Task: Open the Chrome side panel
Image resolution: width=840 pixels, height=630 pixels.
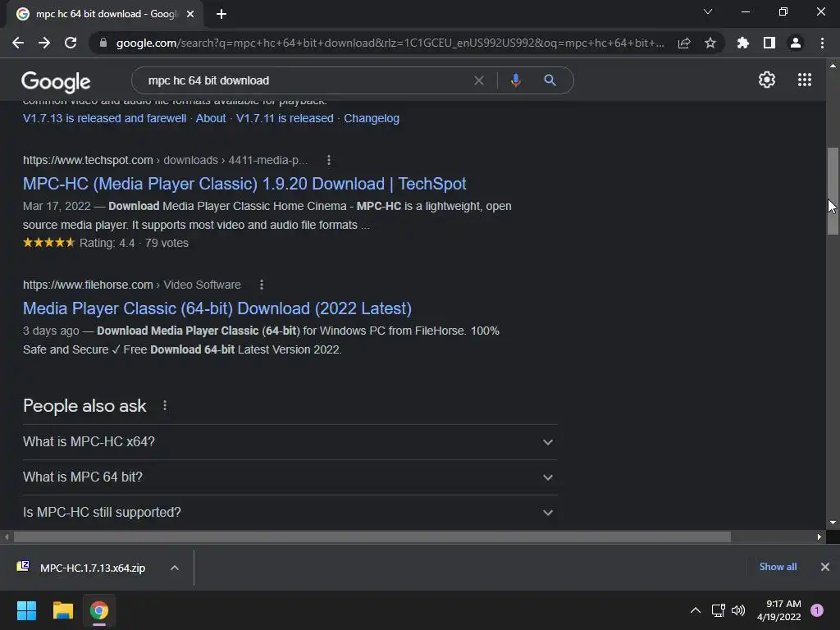Action: click(769, 43)
